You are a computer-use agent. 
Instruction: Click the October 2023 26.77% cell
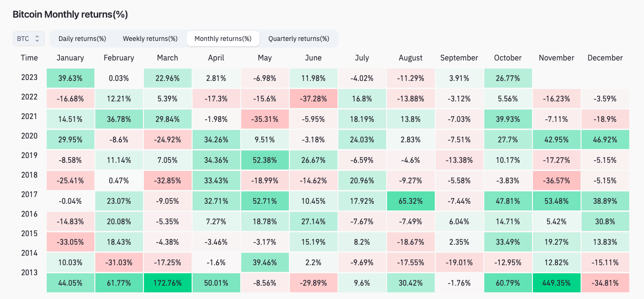pyautogui.click(x=508, y=78)
